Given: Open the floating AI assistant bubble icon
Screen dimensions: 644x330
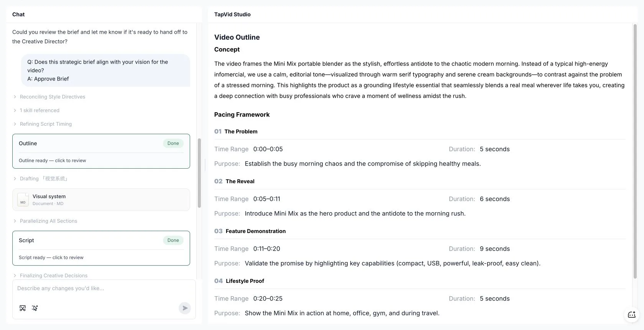Looking at the screenshot, I should pyautogui.click(x=632, y=315).
